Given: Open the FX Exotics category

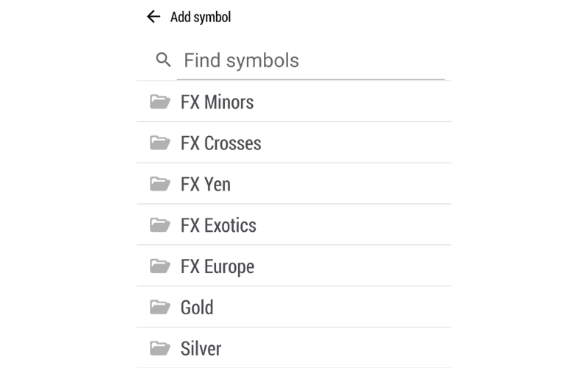Looking at the screenshot, I should coord(218,225).
